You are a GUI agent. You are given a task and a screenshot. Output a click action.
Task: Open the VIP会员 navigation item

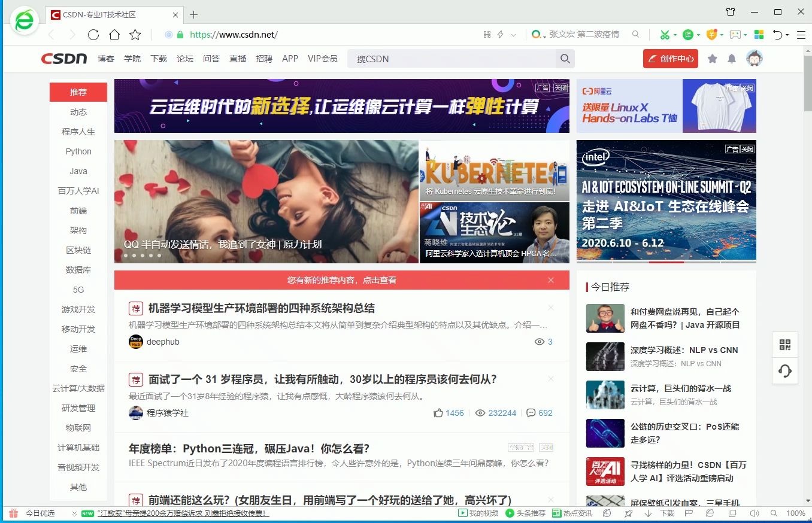tap(323, 59)
